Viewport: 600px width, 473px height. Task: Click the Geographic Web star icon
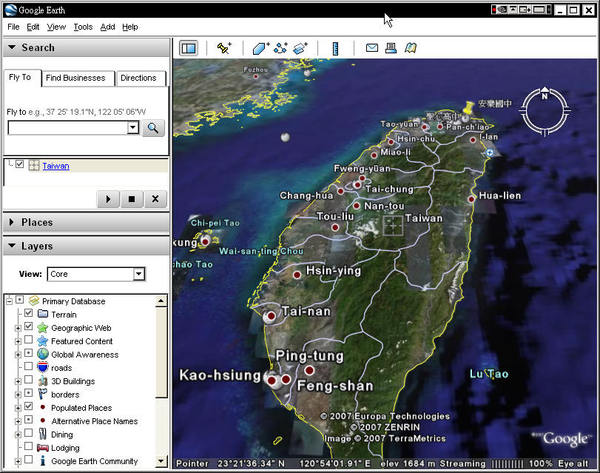point(42,328)
